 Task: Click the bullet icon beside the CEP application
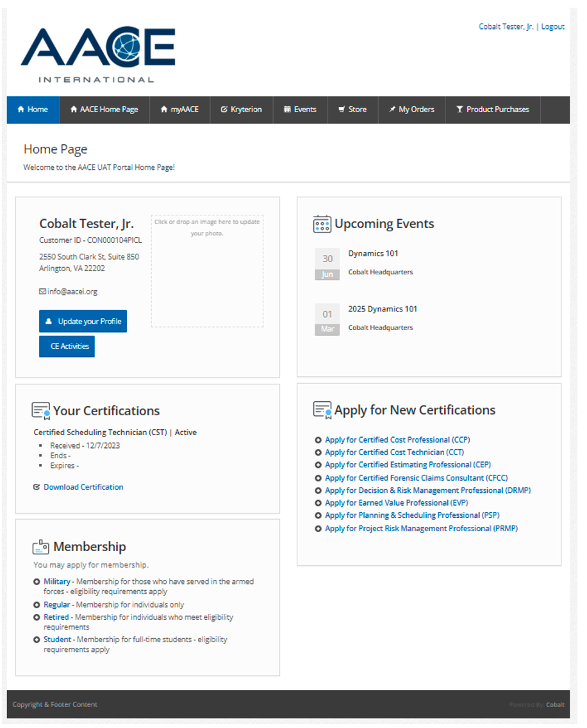[x=318, y=465]
